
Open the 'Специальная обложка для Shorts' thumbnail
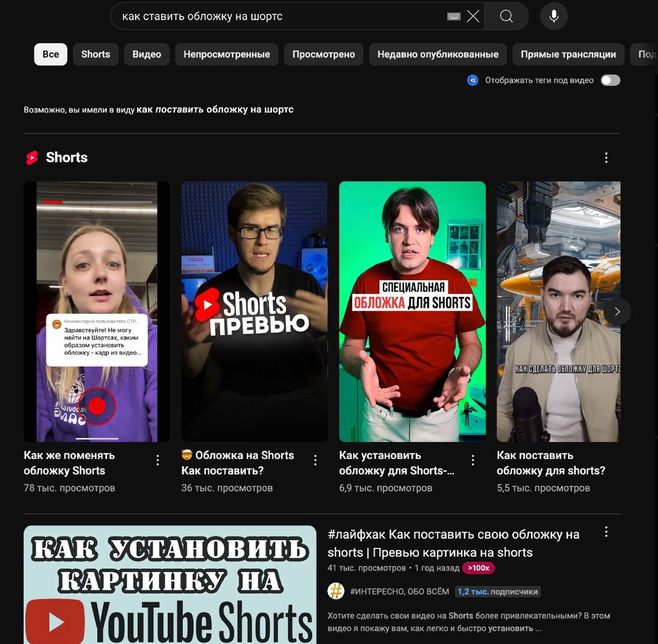point(412,311)
